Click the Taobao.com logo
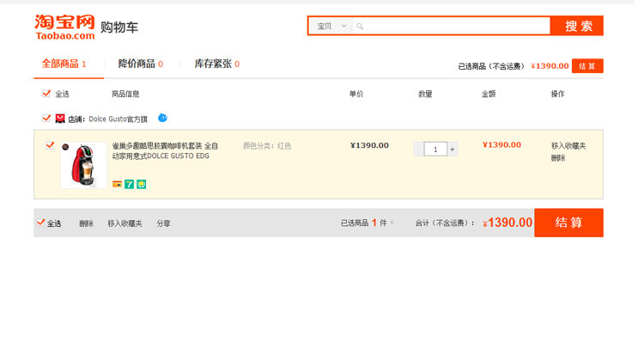Image resolution: width=644 pixels, height=361 pixels. [x=65, y=28]
